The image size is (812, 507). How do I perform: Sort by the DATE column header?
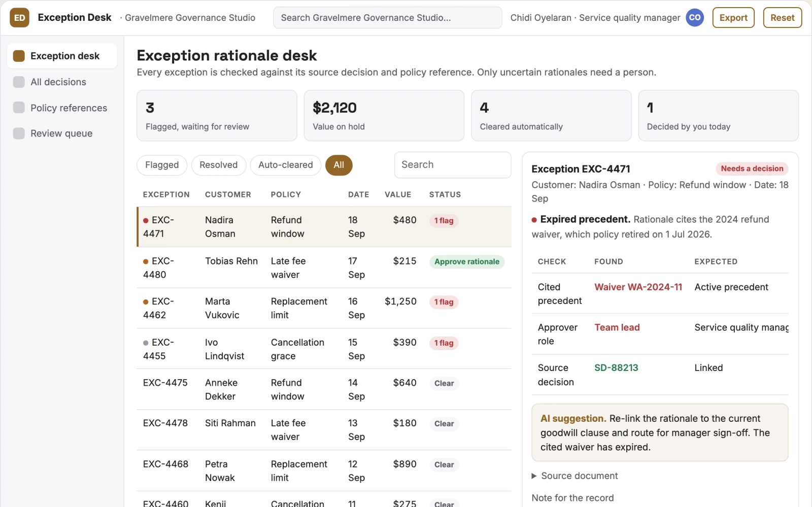click(x=358, y=194)
